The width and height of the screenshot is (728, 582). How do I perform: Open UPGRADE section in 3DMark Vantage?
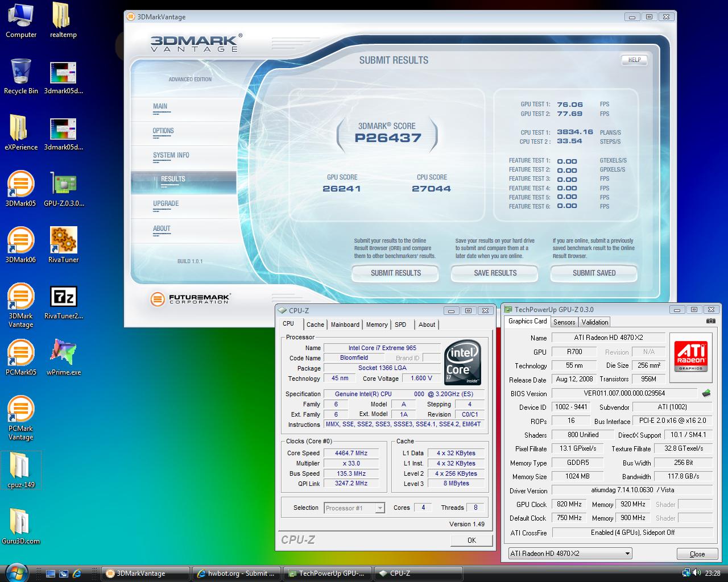(184, 205)
